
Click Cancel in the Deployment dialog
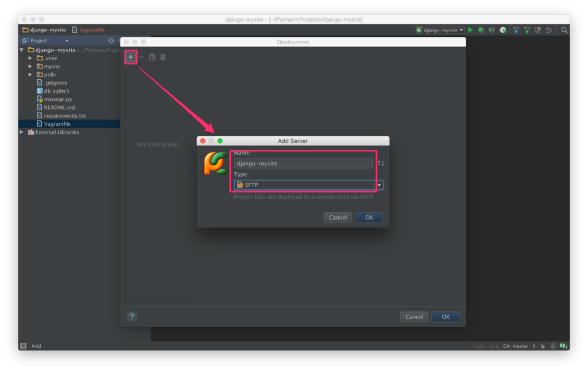point(414,317)
